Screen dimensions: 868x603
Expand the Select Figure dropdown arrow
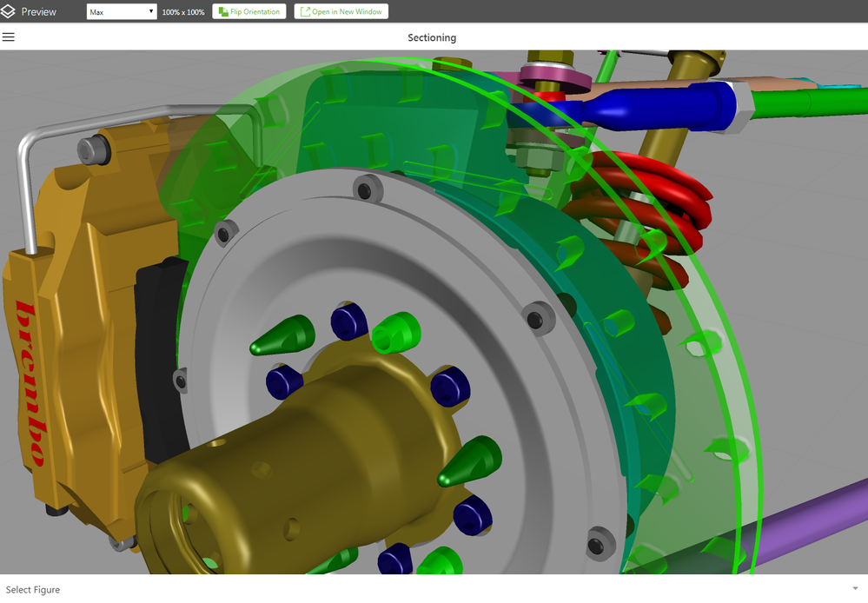855,589
